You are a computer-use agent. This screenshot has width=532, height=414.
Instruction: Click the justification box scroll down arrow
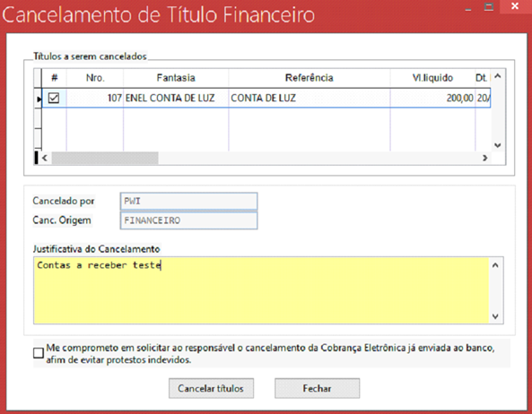[495, 316]
